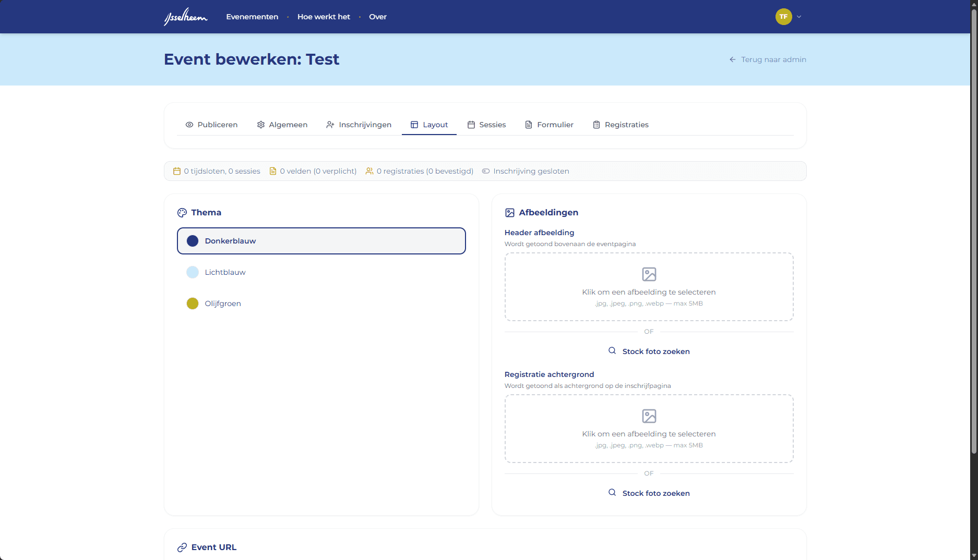
Task: Click the gear icon on Algemeen
Action: click(261, 125)
